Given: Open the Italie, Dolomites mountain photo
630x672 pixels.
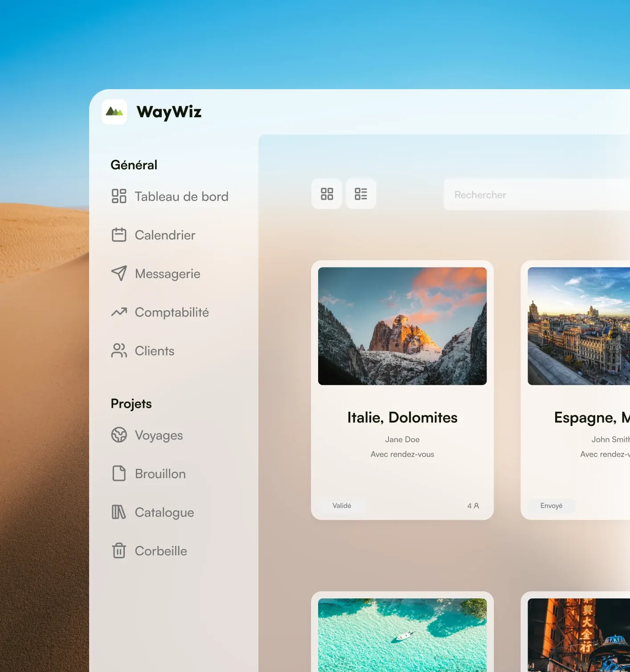Looking at the screenshot, I should point(402,326).
